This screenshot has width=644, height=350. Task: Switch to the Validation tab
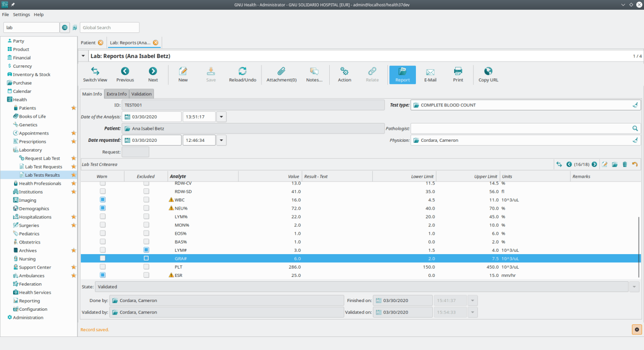pyautogui.click(x=141, y=93)
